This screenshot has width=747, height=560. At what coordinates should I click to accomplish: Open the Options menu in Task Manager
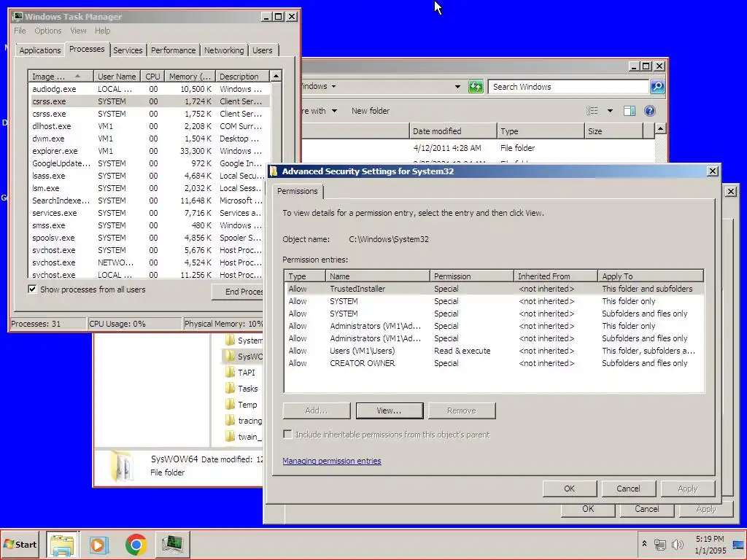(x=47, y=31)
